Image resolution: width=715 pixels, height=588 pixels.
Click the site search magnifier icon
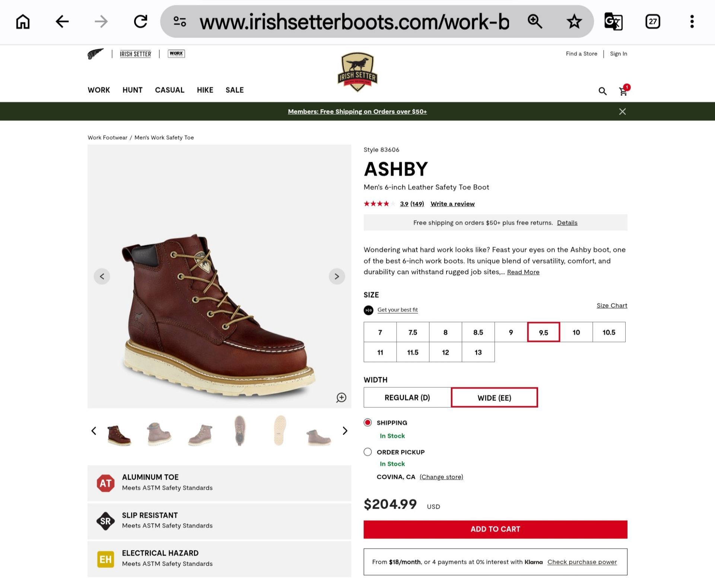click(603, 91)
